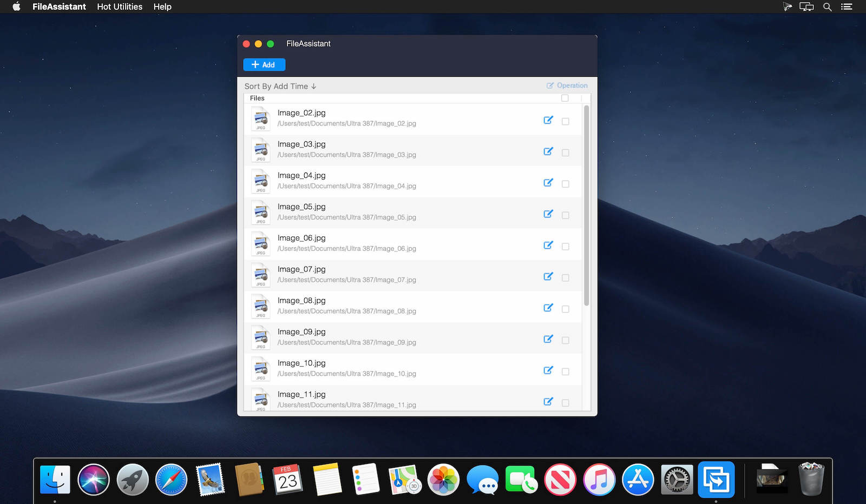Tick the select-all checkbox in the Files header
This screenshot has width=866, height=504.
[x=565, y=98]
